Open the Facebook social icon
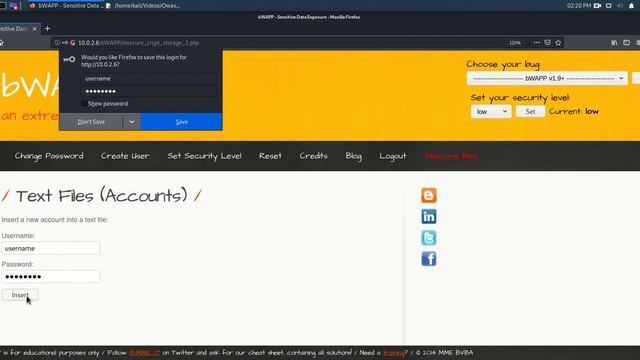 (x=429, y=259)
